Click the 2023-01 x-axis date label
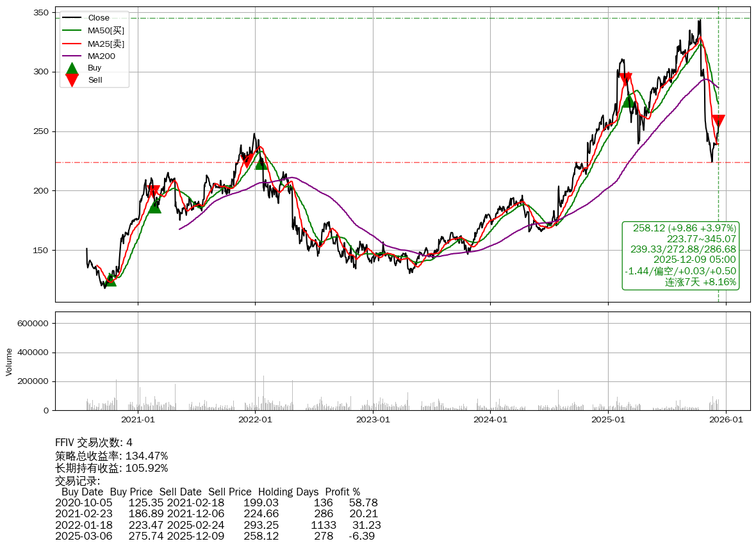 click(373, 420)
